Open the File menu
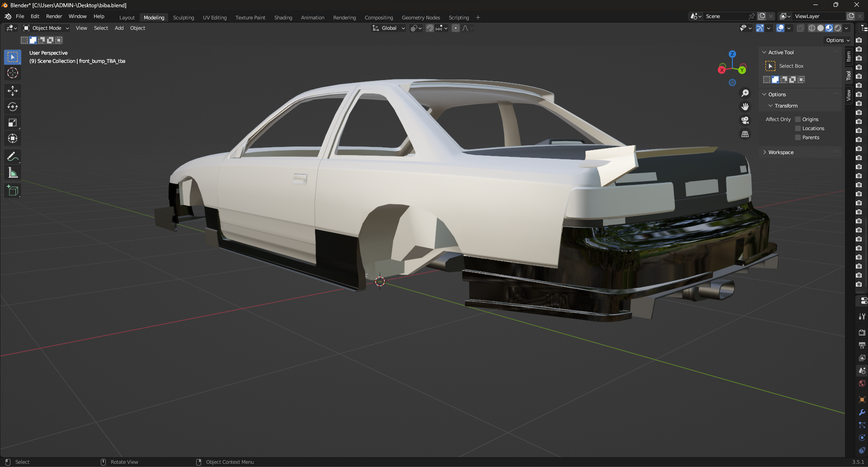This screenshot has height=467, width=868. click(x=20, y=16)
